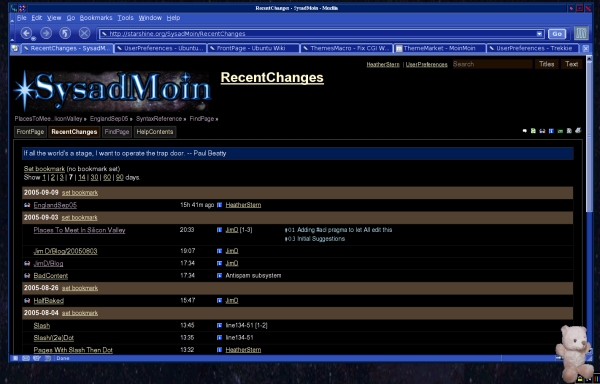
Task: Click the speech bubble icon in the page toolbar
Action: 525,131
